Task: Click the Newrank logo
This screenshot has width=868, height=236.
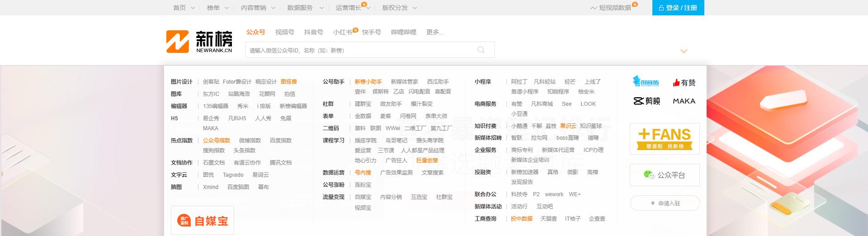Action: [x=199, y=42]
